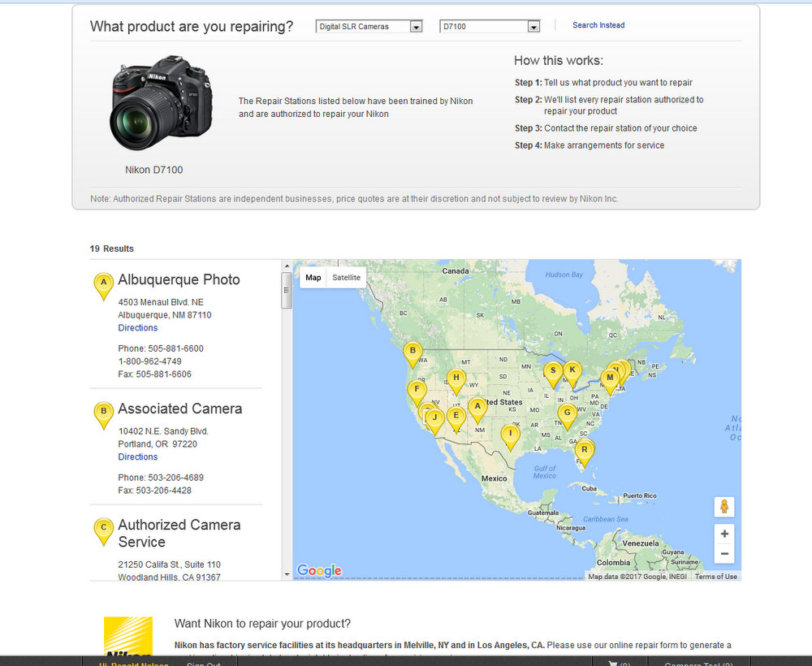This screenshot has width=812, height=666.
Task: Click the map zoom in plus button
Action: (x=724, y=534)
